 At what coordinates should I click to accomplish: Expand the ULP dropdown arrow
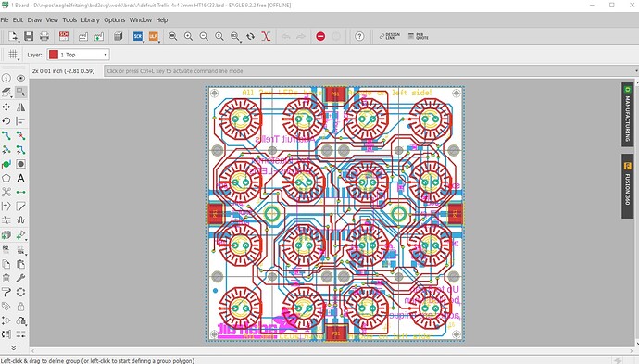(x=159, y=41)
